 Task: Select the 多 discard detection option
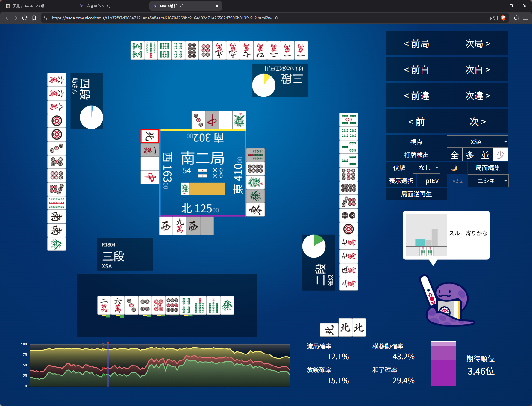click(x=470, y=155)
